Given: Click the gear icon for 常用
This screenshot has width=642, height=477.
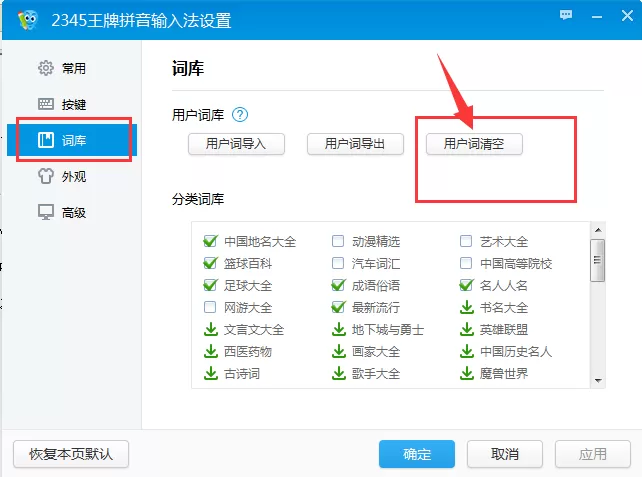Looking at the screenshot, I should pyautogui.click(x=45, y=68).
